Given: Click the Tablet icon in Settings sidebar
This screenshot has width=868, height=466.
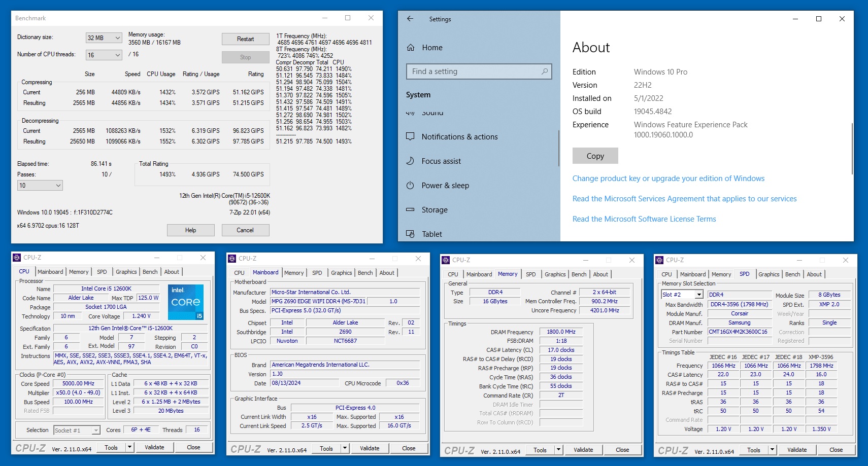Looking at the screenshot, I should tap(411, 234).
